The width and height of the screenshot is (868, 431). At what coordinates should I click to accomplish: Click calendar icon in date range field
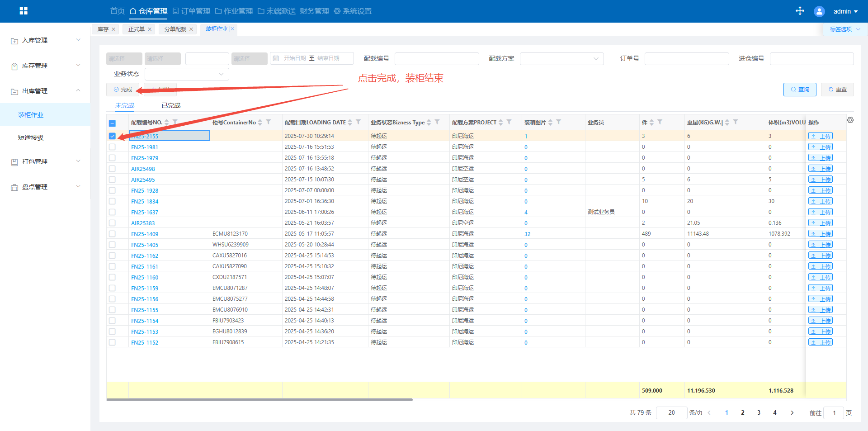(276, 58)
